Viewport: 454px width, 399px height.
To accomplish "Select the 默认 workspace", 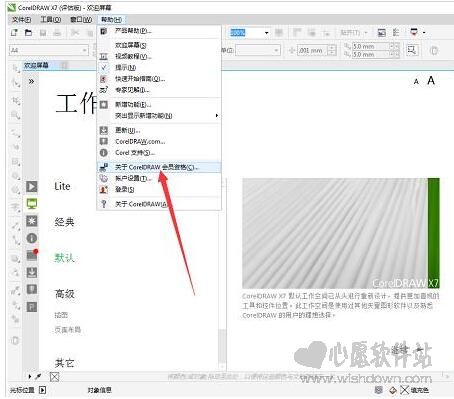I will pyautogui.click(x=64, y=258).
